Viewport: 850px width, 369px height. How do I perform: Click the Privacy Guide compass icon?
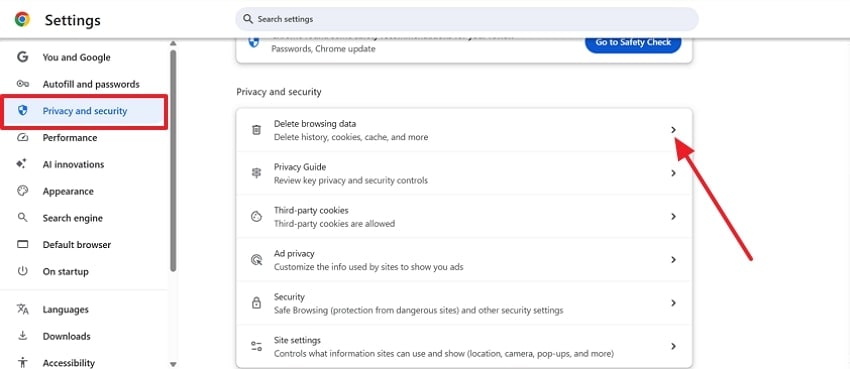(256, 173)
